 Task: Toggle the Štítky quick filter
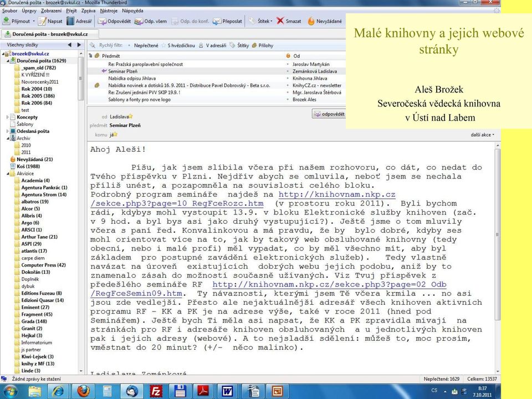pyautogui.click(x=239, y=45)
